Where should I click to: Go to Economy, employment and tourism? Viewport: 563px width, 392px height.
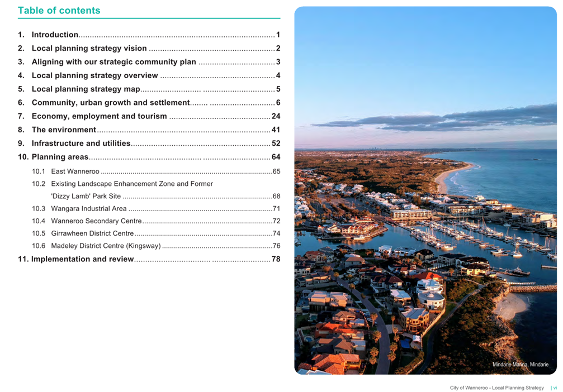point(149,116)
